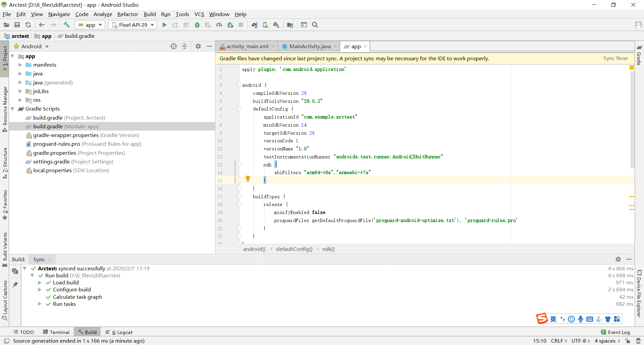Open the Refactor menu
The image size is (644, 345).
(127, 14)
